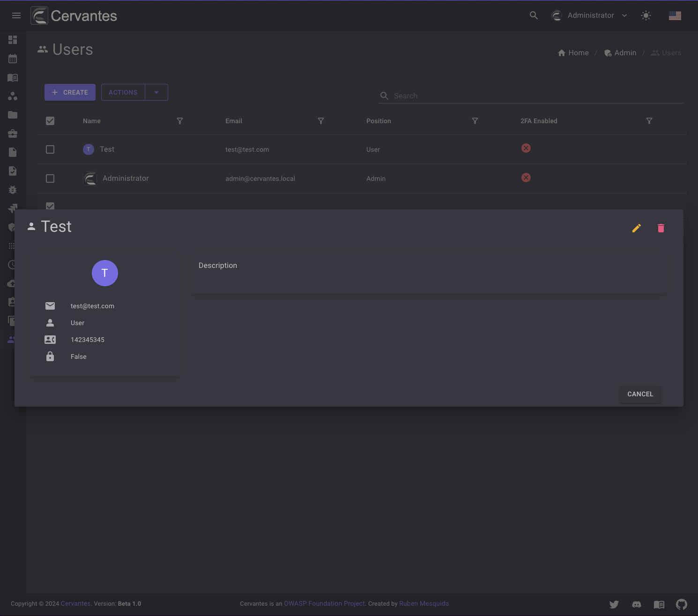Click the person icon beside User
This screenshot has width=698, height=616.
click(x=50, y=323)
